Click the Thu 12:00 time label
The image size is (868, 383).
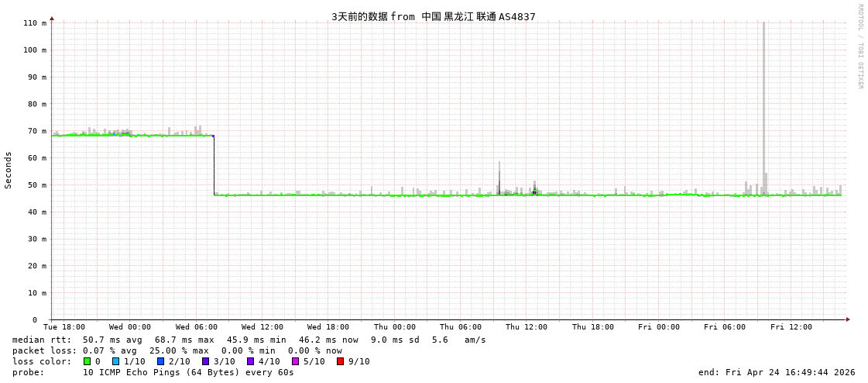[527, 327]
